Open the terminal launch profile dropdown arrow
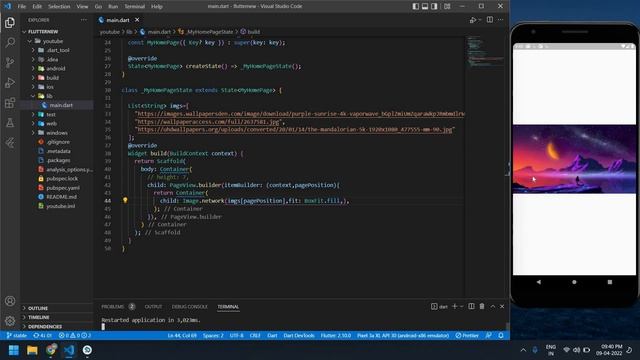Viewport: 640px width, 360px height. (462, 307)
